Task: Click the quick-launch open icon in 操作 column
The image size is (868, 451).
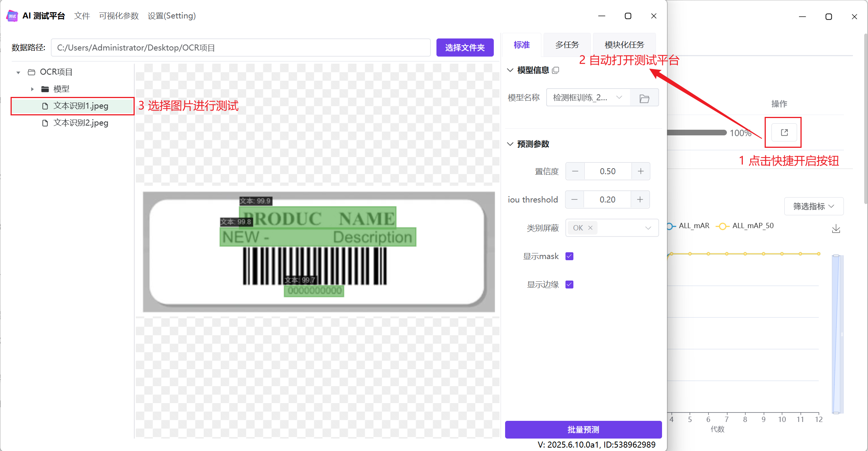Action: (784, 132)
